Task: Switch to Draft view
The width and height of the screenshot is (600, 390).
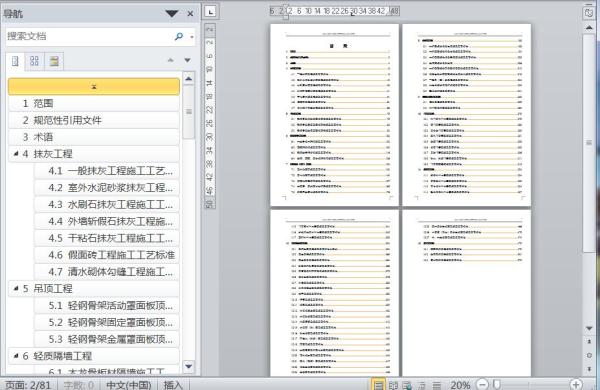Action: [x=437, y=385]
